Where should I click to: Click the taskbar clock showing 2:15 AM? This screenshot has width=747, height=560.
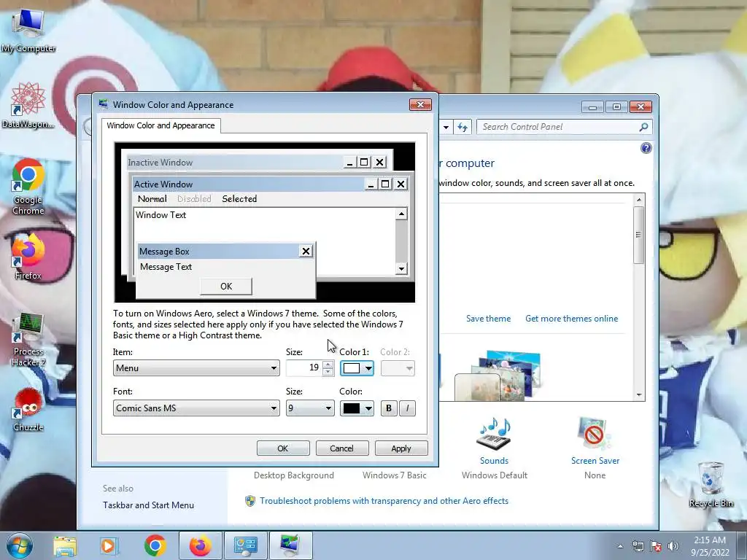(710, 546)
